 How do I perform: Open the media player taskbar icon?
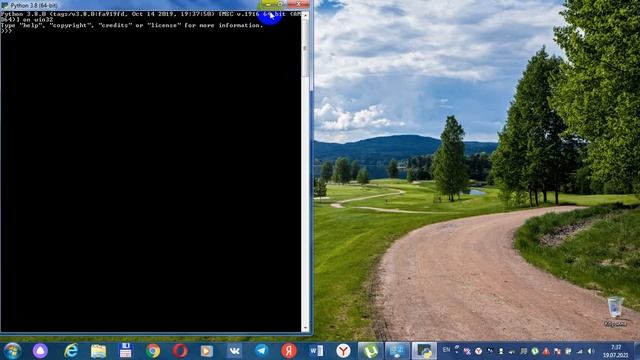coord(207,351)
